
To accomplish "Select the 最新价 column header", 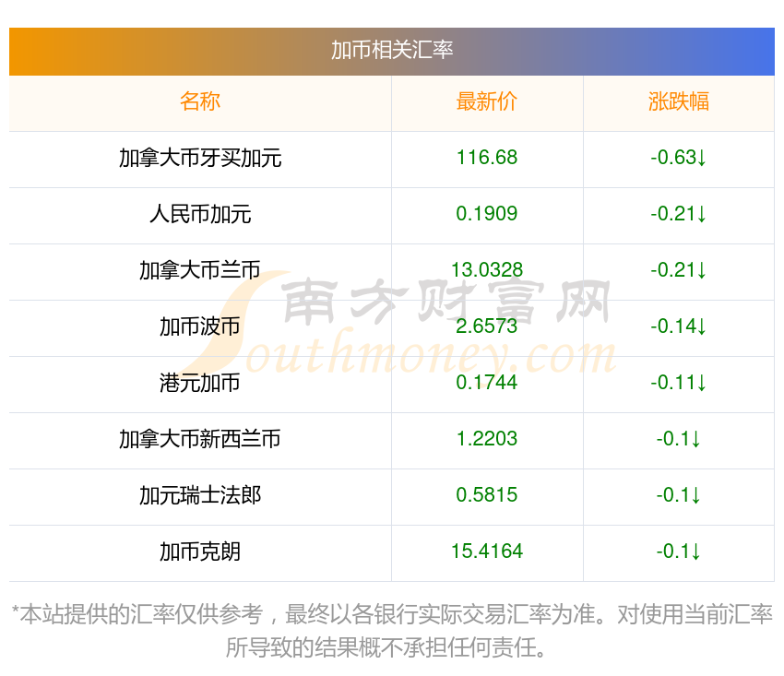I will [486, 101].
